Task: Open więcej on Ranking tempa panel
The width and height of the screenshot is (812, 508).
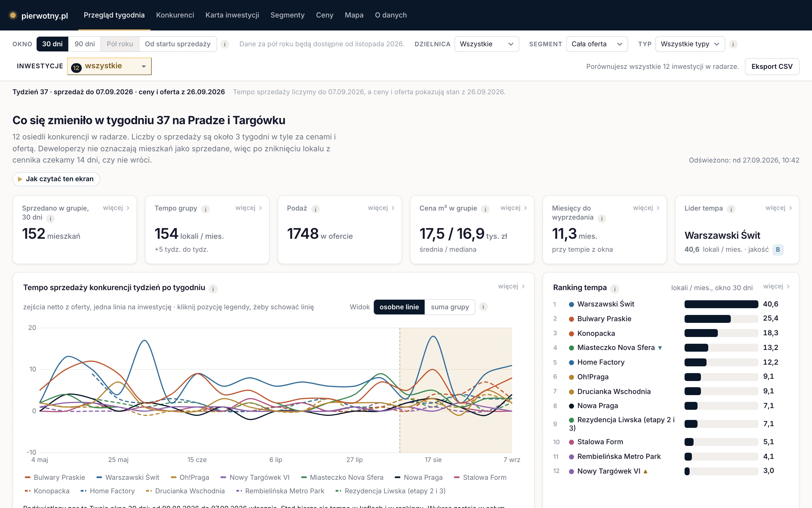Action: (x=776, y=286)
